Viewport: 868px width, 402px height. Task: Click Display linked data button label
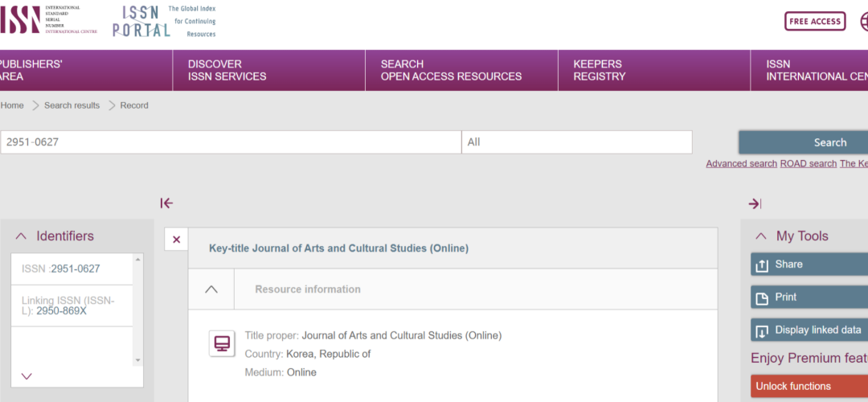(818, 330)
